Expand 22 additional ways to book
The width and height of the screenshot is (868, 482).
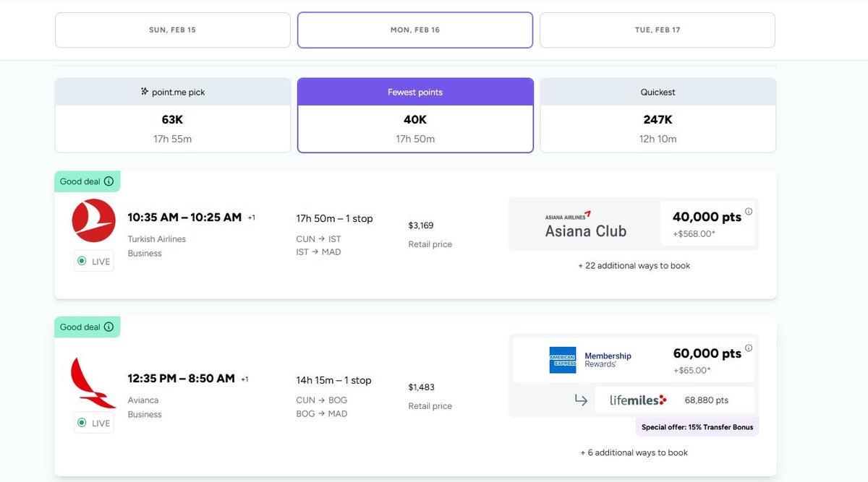[x=634, y=266]
